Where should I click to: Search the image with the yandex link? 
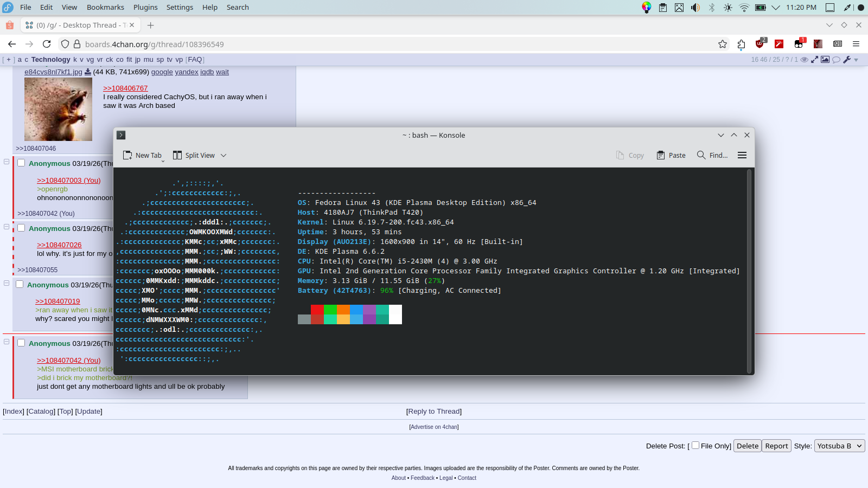(187, 72)
